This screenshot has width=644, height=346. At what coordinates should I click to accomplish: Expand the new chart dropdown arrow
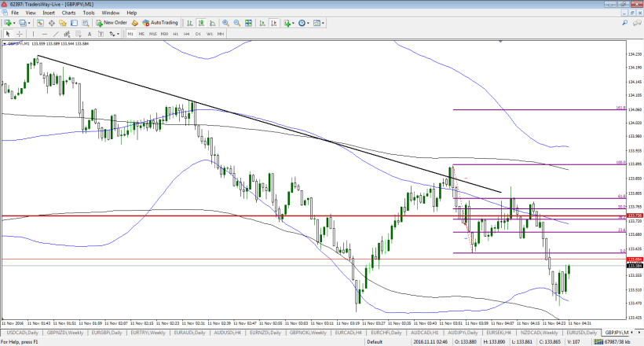coord(14,23)
